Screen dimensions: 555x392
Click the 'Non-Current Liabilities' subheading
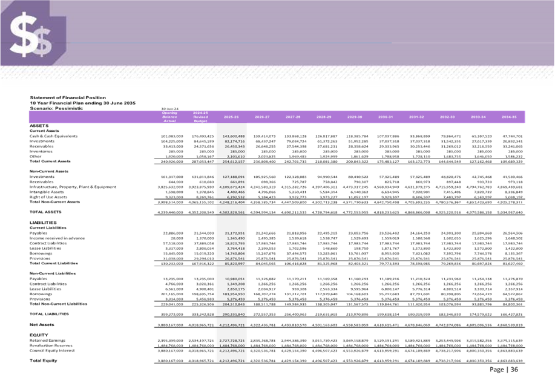[53, 273]
